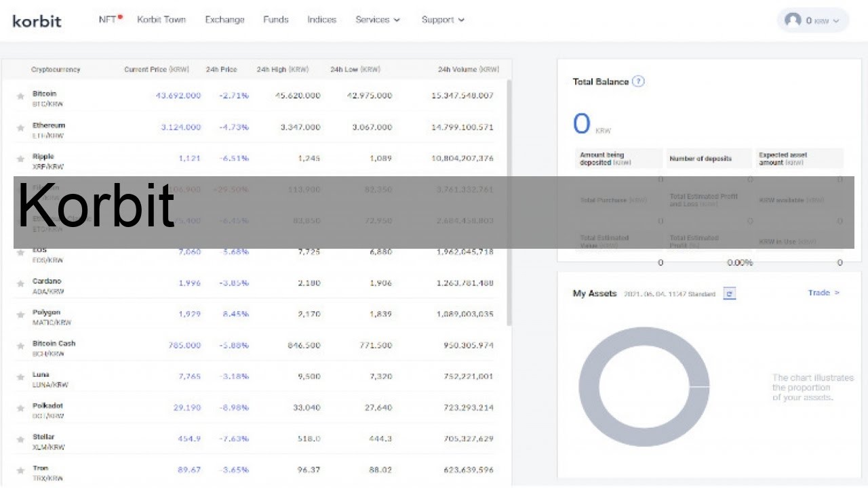868x488 pixels.
Task: Favorite Ethereum with its star
Action: (x=20, y=127)
